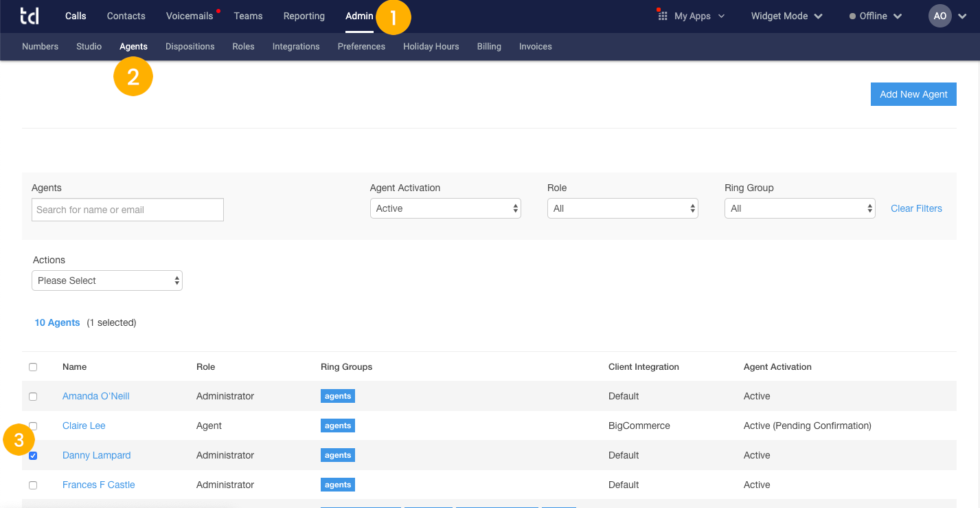
Task: Click agents tag in Claire Lee row
Action: pyautogui.click(x=338, y=426)
